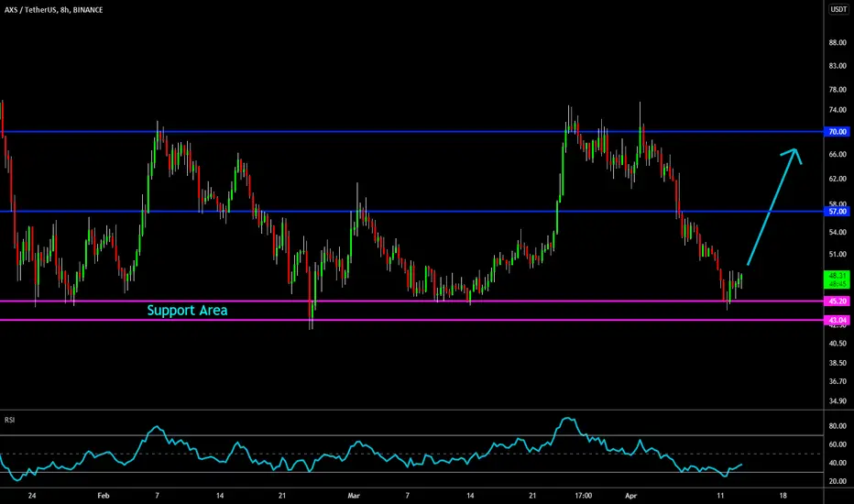Click the 38.50 price axis value
The image size is (854, 504).
838,363
